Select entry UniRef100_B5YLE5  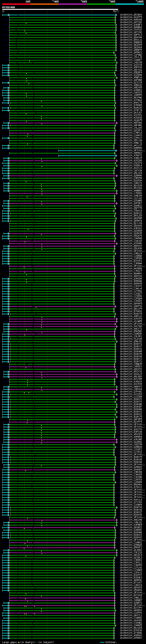coord(131,216)
